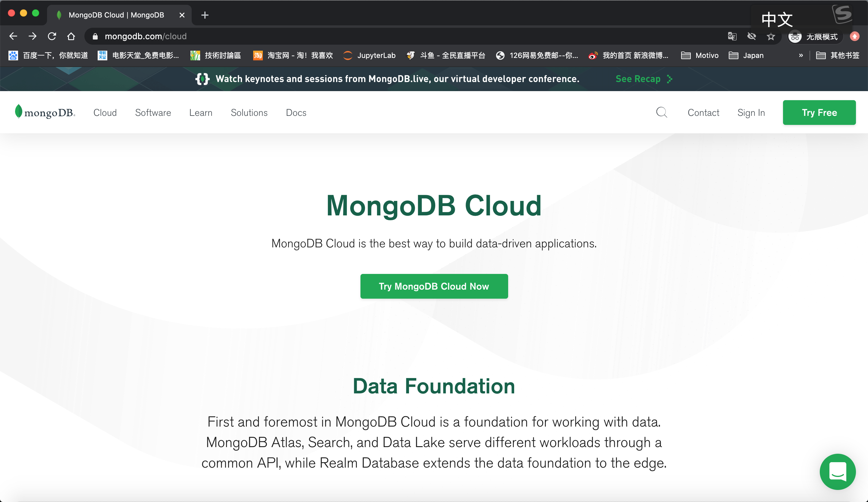Reload the current page
Screen dimensions: 868x502
[52, 36]
